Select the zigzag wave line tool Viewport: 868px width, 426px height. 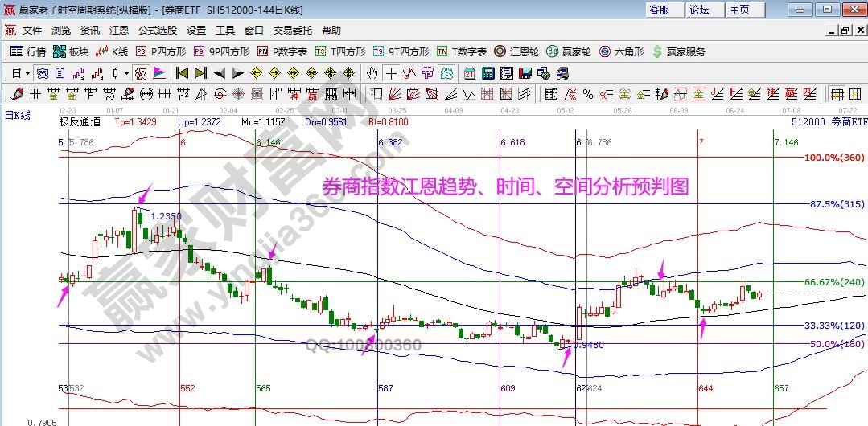click(x=468, y=93)
